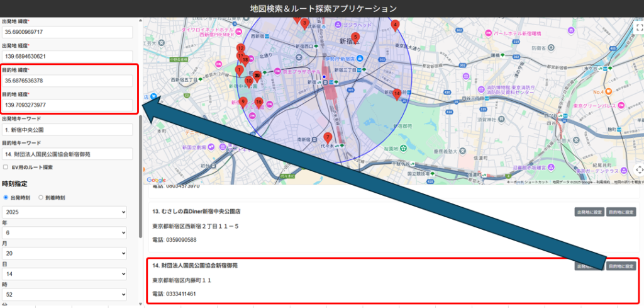Viewport: 644px width, 308px height.
Task: Open the day dropdown showing 20
Action: coord(65,253)
